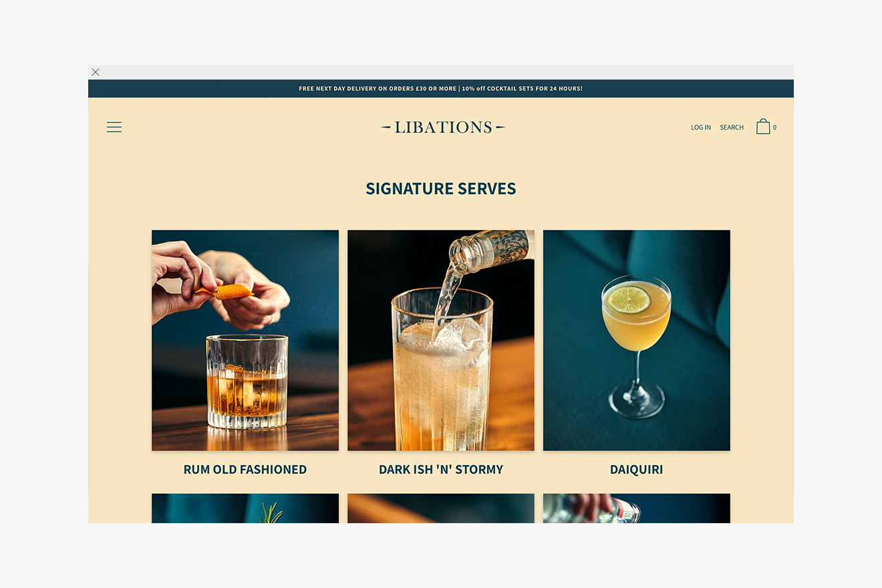Image resolution: width=882 pixels, height=588 pixels.
Task: Open the cropped middle photo in second row
Action: [x=441, y=508]
